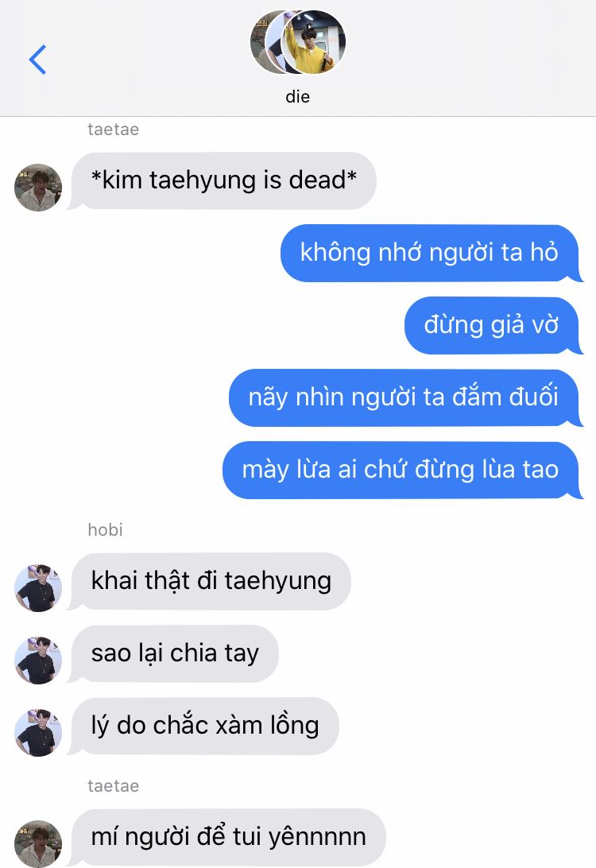Tap the yellow-hoodie photo in the header
The height and width of the screenshot is (868, 596).
[314, 42]
